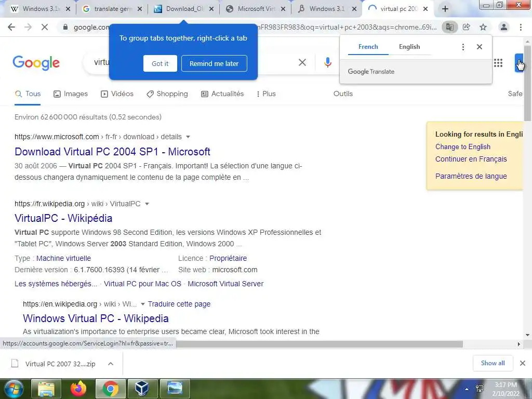532x399 pixels.
Task: Click Show all downloads button
Action: (x=493, y=363)
